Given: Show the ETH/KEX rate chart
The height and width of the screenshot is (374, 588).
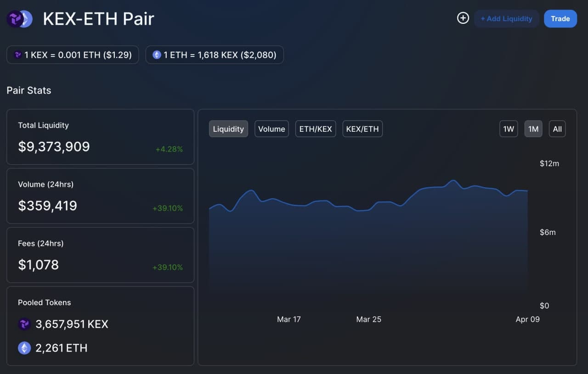Looking at the screenshot, I should click(x=316, y=129).
